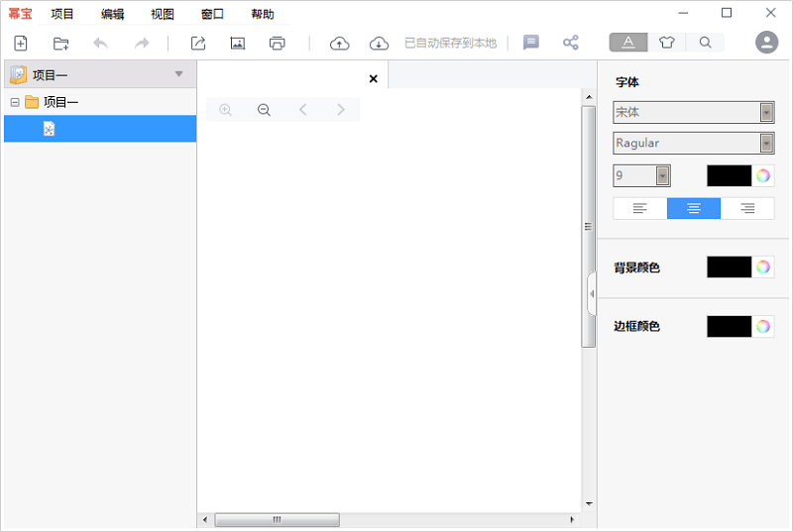Screen dimensions: 793x532
Task: Open the 帮助 menu
Action: pos(263,14)
